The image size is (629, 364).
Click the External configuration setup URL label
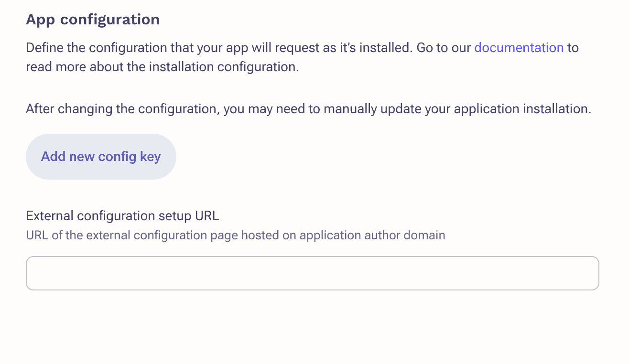(122, 216)
